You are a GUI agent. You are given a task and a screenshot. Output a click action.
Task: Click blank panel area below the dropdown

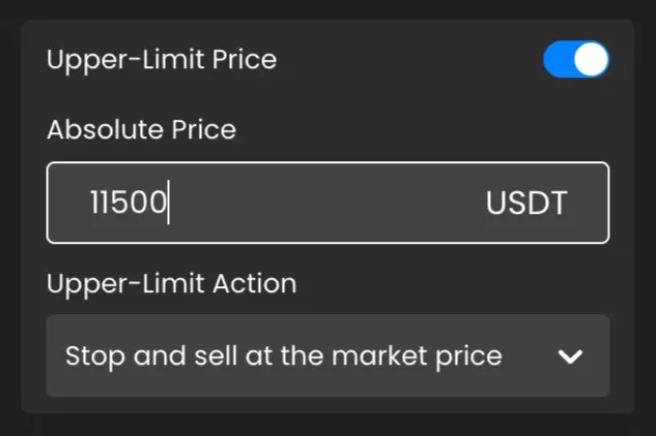[328, 405]
